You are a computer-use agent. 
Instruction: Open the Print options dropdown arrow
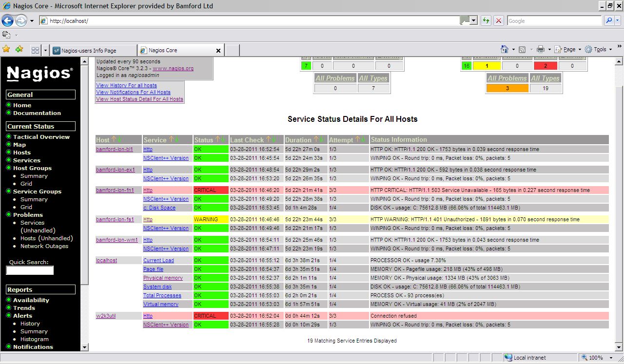tap(549, 50)
